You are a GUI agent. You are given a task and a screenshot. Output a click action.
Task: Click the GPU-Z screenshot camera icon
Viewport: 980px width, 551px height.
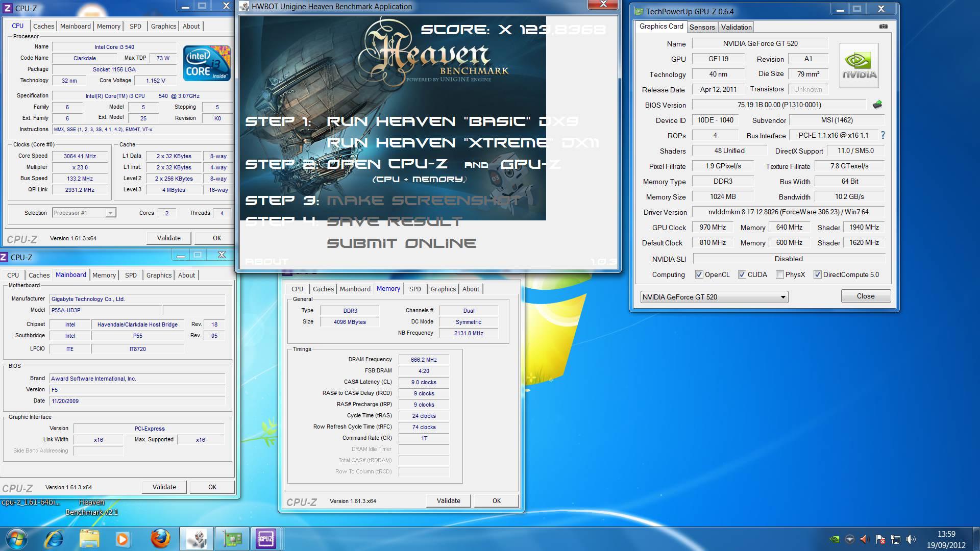pos(884,27)
